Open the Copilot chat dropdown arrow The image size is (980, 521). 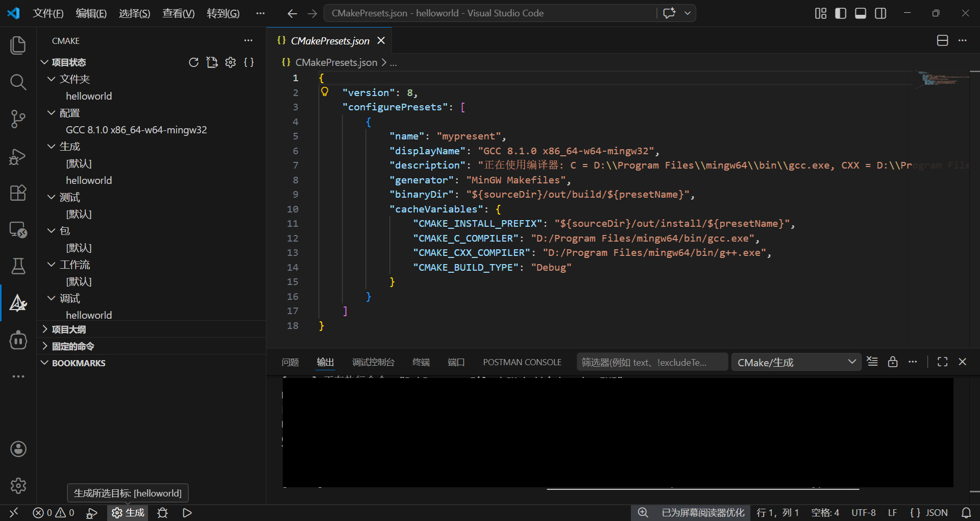(x=688, y=13)
